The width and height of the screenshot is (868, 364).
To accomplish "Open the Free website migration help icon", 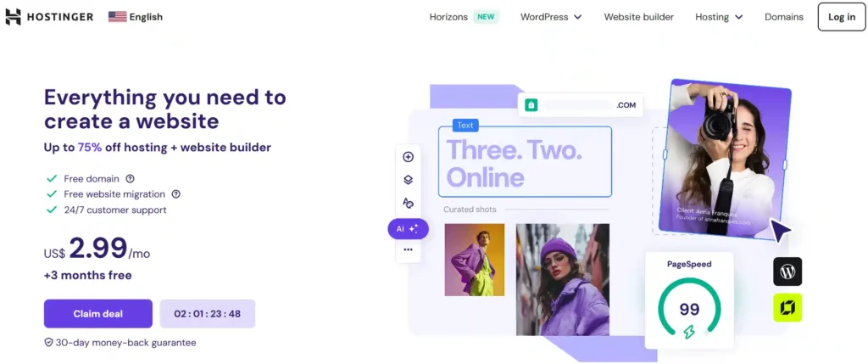I will coord(176,194).
